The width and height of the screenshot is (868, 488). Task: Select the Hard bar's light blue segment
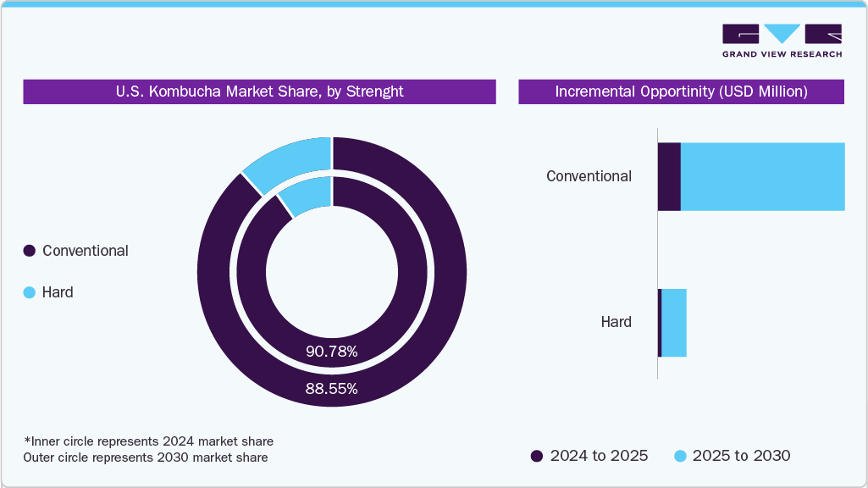674,322
